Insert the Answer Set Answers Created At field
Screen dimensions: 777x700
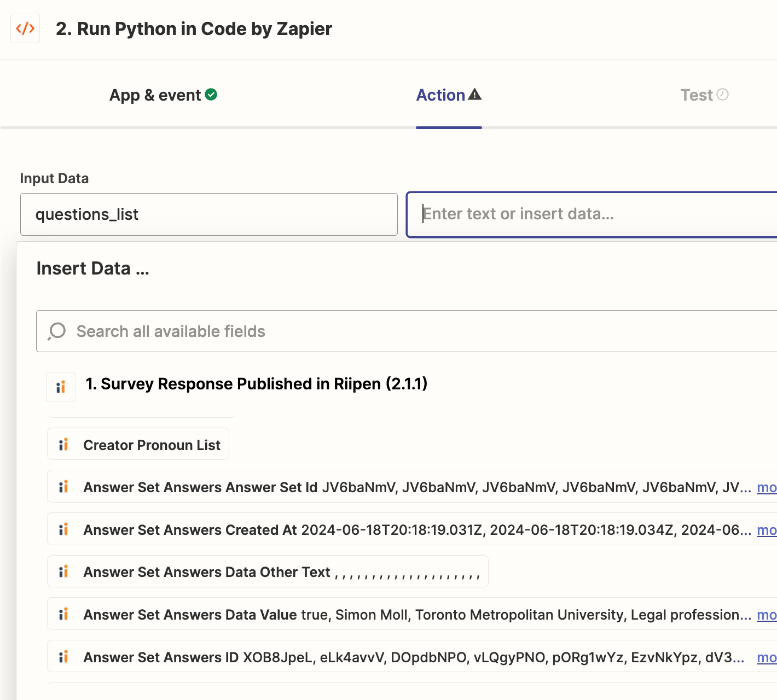point(412,529)
